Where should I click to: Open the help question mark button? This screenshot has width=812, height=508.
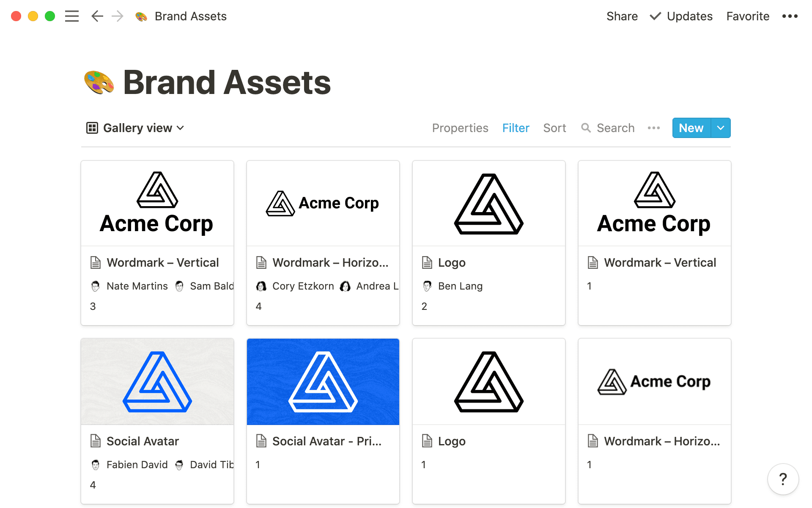(783, 479)
